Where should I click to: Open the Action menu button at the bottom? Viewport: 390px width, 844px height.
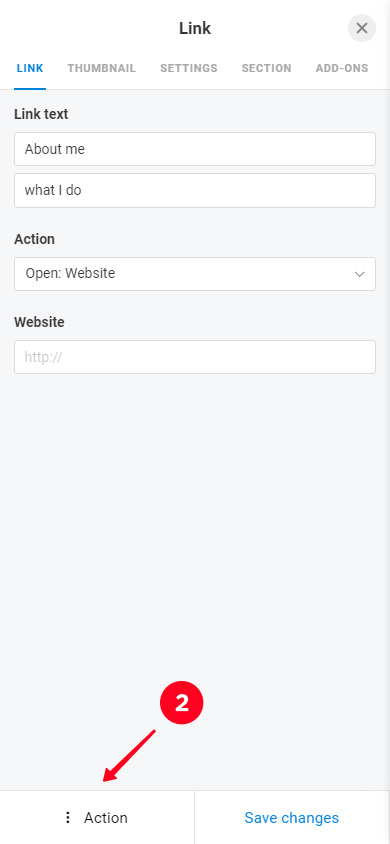coord(97,818)
